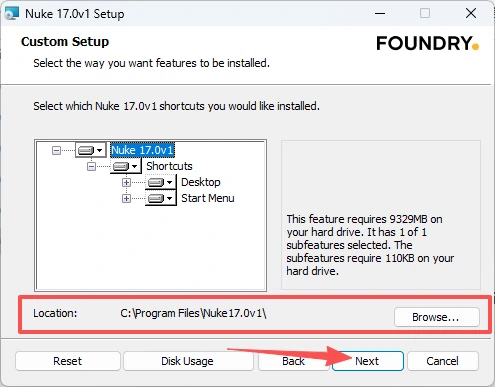495x387 pixels.
Task: Cancel the Nuke setup
Action: (443, 361)
